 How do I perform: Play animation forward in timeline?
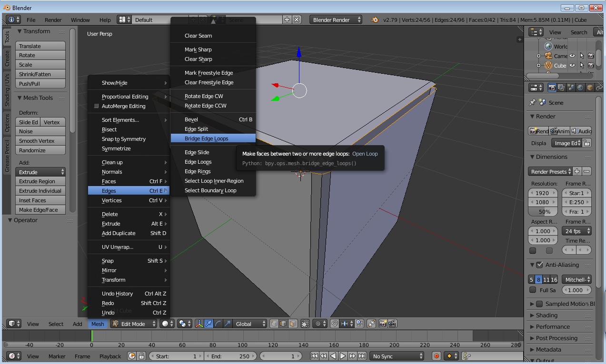[343, 356]
